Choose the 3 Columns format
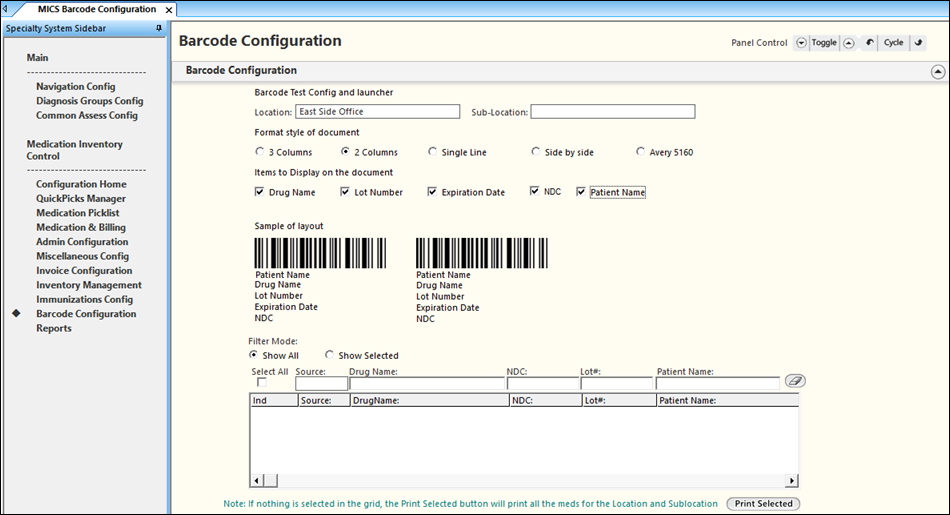Image resolution: width=950 pixels, height=515 pixels. tap(259, 151)
